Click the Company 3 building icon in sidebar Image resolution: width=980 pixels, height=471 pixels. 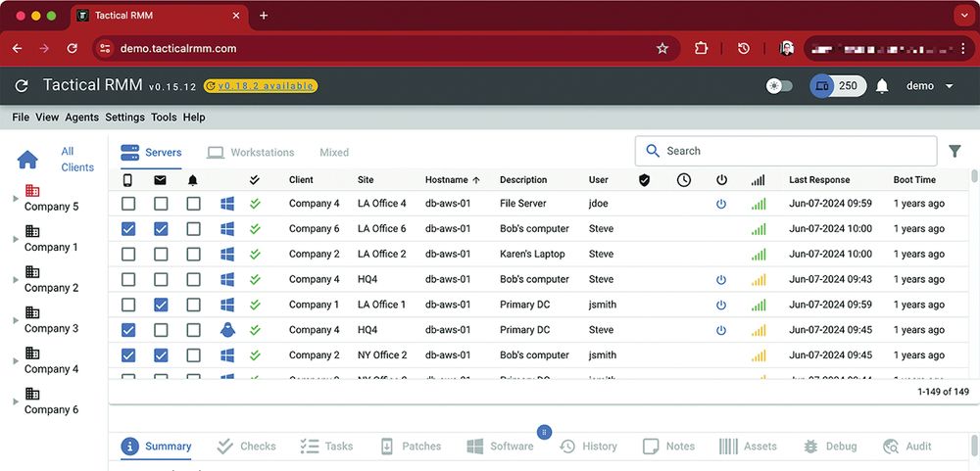pos(32,312)
